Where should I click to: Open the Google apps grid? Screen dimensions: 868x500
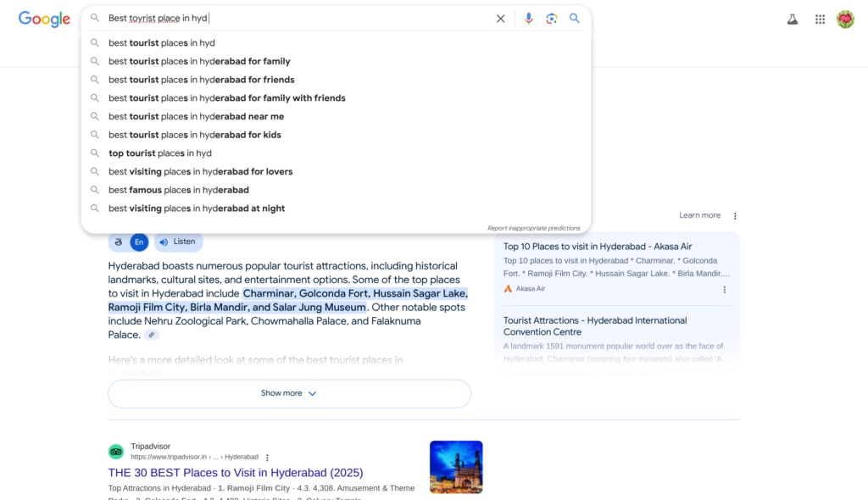pyautogui.click(x=820, y=19)
